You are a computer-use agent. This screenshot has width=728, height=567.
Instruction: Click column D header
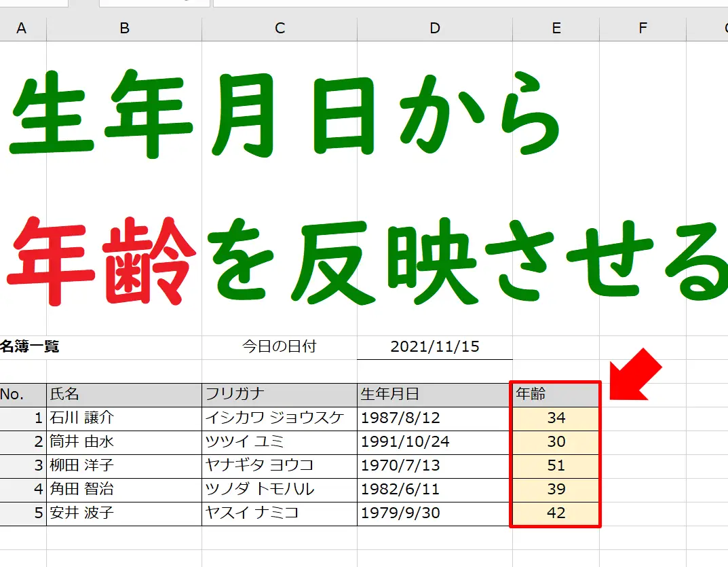point(435,28)
